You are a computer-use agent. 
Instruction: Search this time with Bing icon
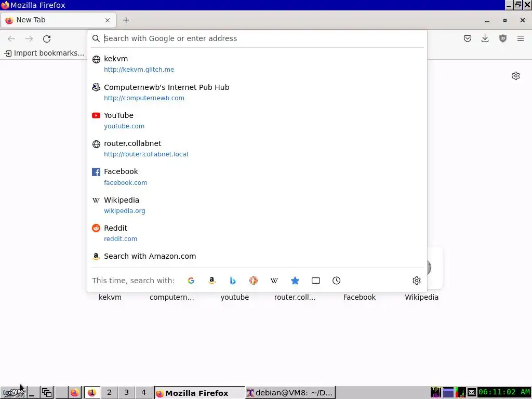click(x=232, y=281)
